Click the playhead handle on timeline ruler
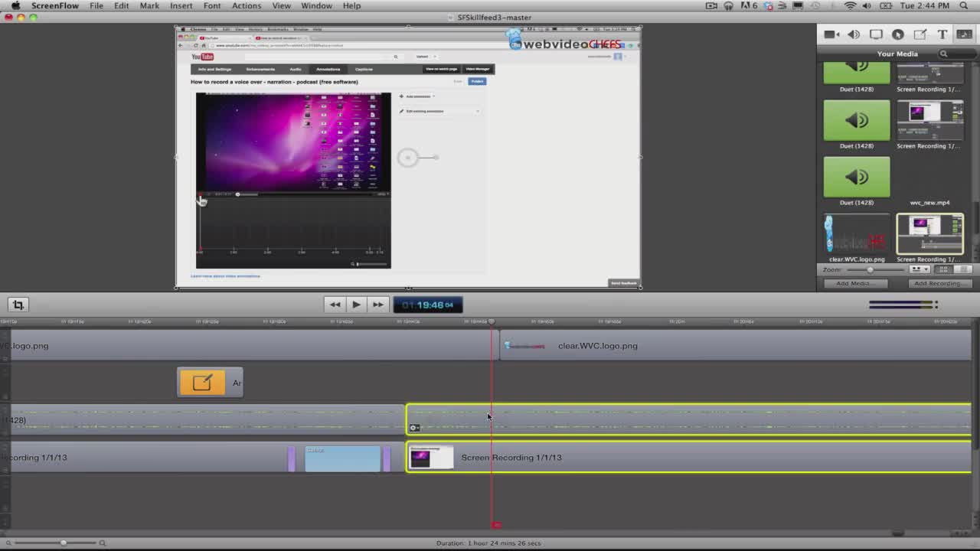The height and width of the screenshot is (551, 980). pyautogui.click(x=492, y=321)
